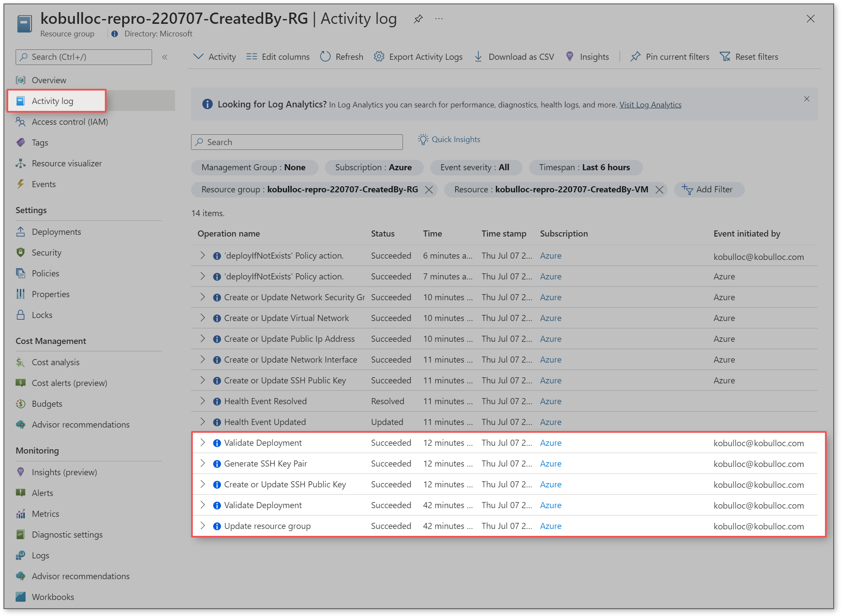Expand the Health Event Resolved row
Image resolution: width=841 pixels, height=616 pixels.
point(202,401)
